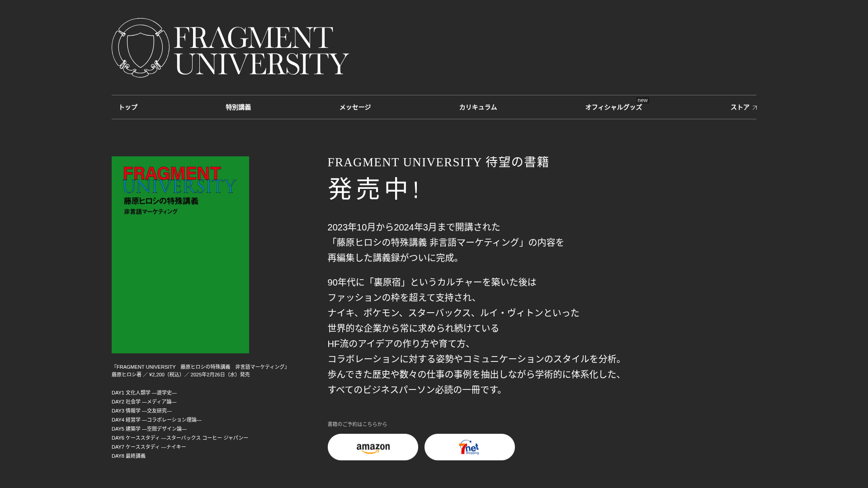Click the DAY1 文化人類学 line
Viewport: 868px width, 488px height.
tap(144, 393)
